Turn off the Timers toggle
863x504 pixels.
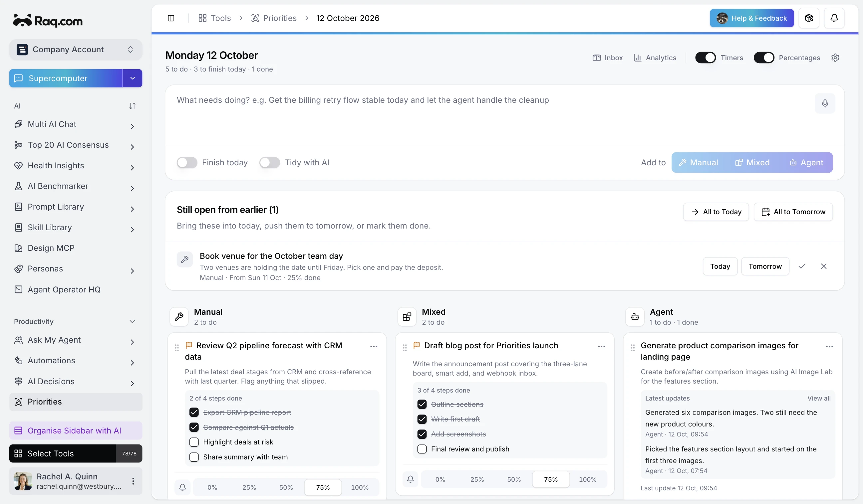pyautogui.click(x=705, y=58)
